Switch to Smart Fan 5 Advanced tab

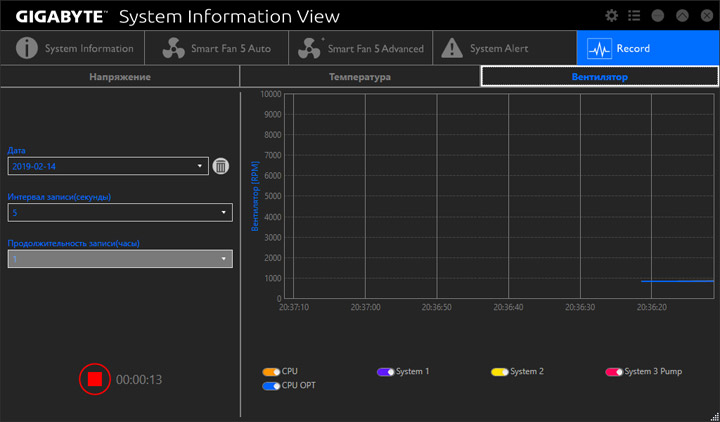pos(360,48)
